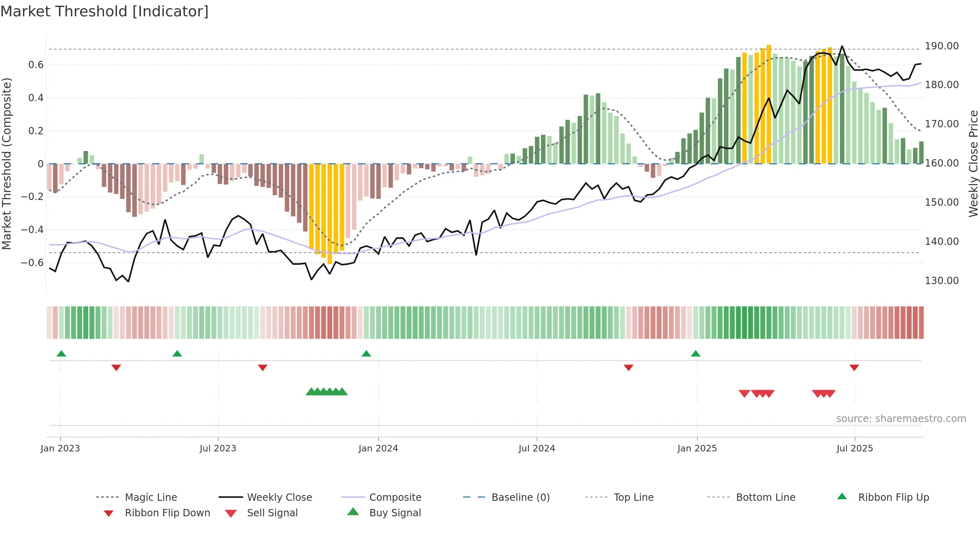
Task: Click the 0 composite axis label
Action: [40, 164]
